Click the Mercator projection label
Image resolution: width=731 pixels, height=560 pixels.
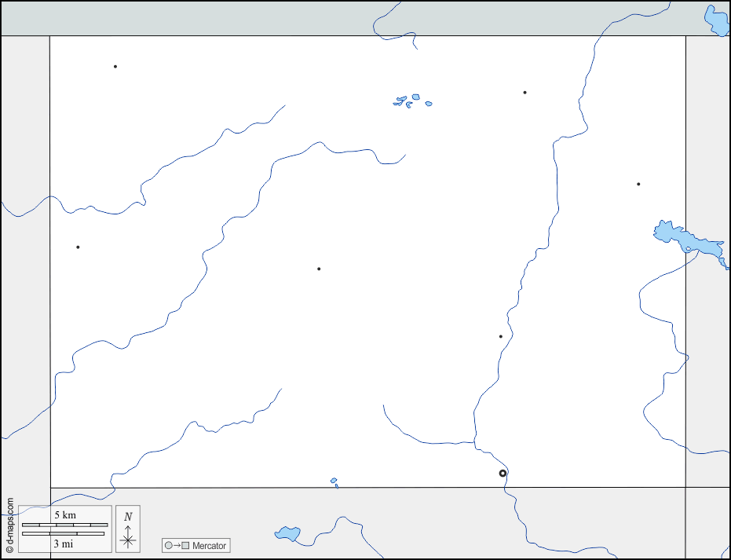point(209,546)
